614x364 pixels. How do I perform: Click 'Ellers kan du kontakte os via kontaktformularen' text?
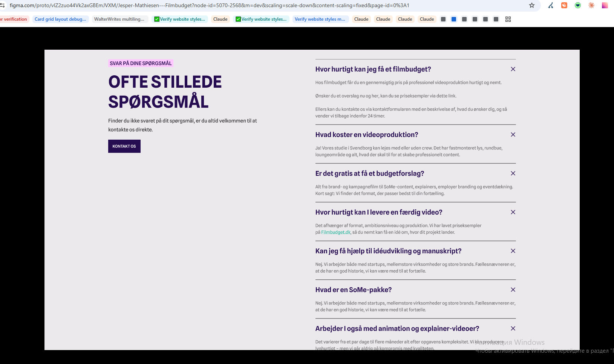411,113
